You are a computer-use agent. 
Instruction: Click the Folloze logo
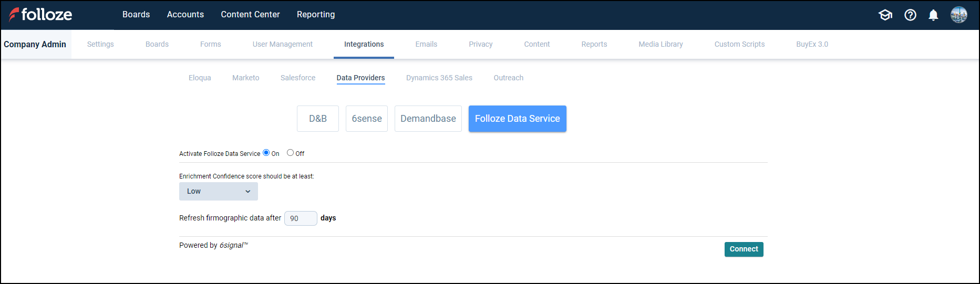(x=40, y=15)
